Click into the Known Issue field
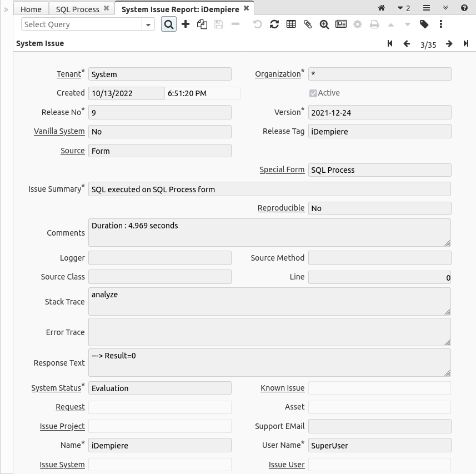The image size is (476, 474). coord(379,388)
